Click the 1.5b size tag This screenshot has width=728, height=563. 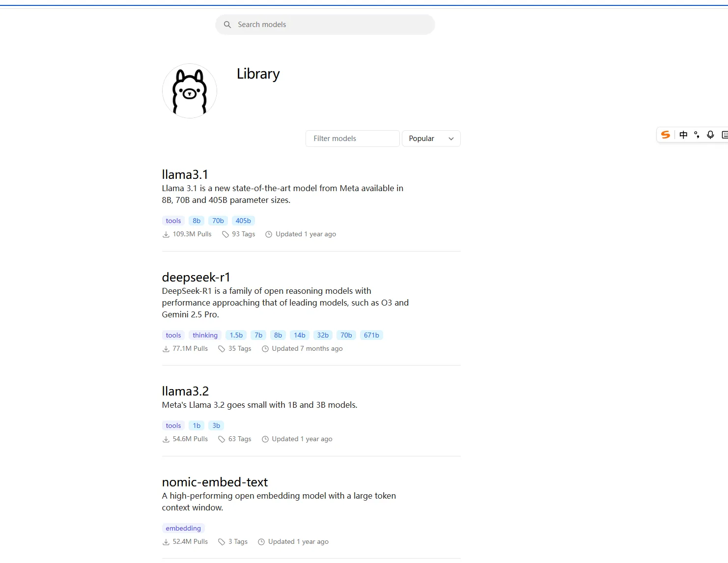pyautogui.click(x=236, y=335)
